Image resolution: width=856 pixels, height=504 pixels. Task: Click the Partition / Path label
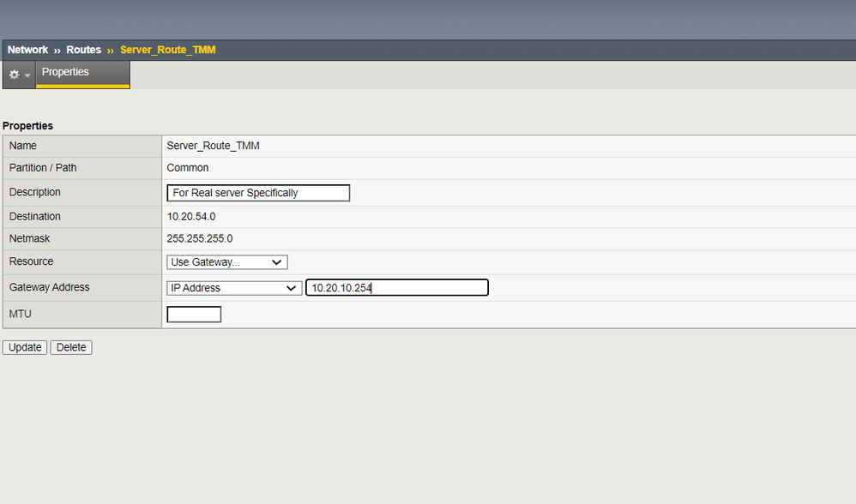43,167
